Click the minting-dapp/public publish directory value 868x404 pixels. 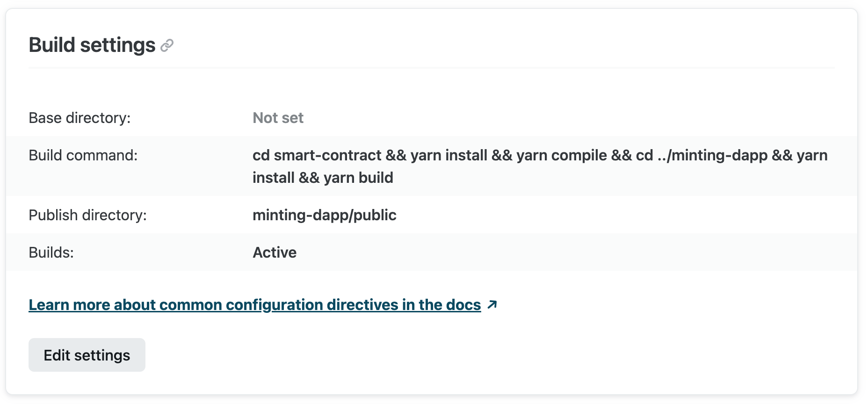click(324, 215)
